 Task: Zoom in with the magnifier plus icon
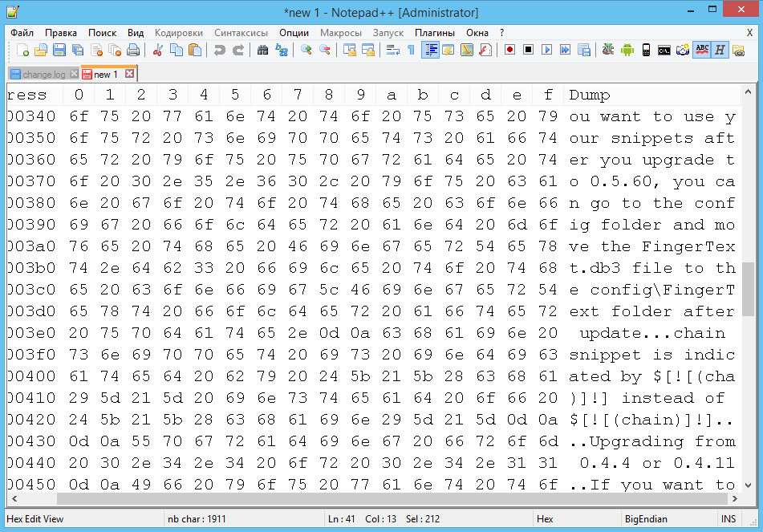306,50
